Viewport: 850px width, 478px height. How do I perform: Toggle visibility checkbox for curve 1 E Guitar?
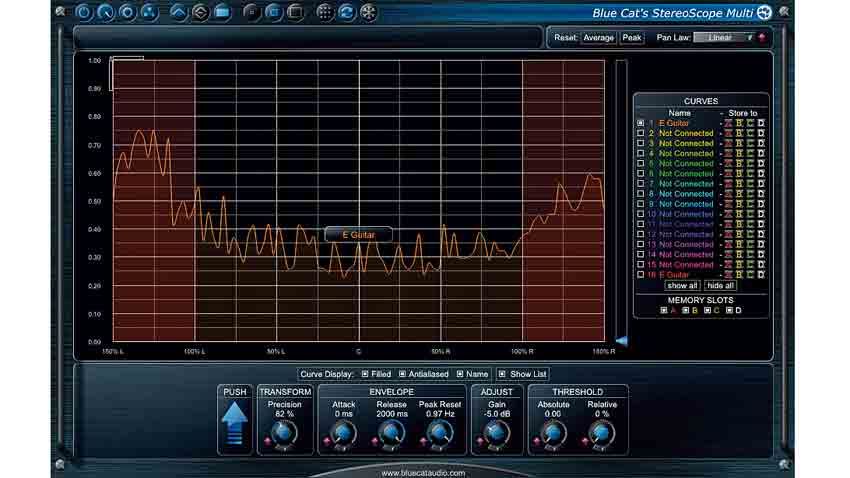click(641, 124)
